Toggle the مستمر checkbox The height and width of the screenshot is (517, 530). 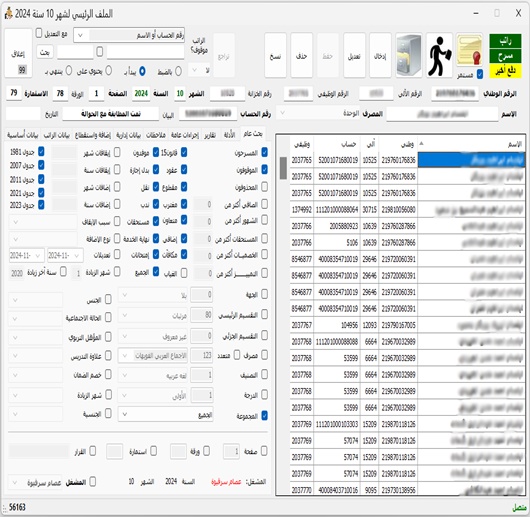(x=480, y=74)
